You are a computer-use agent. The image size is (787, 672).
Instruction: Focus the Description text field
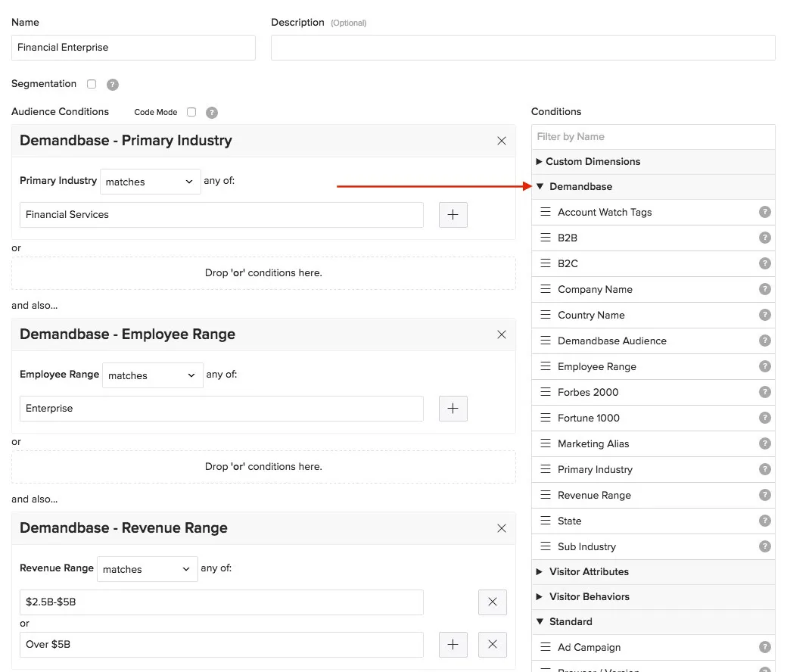(523, 48)
